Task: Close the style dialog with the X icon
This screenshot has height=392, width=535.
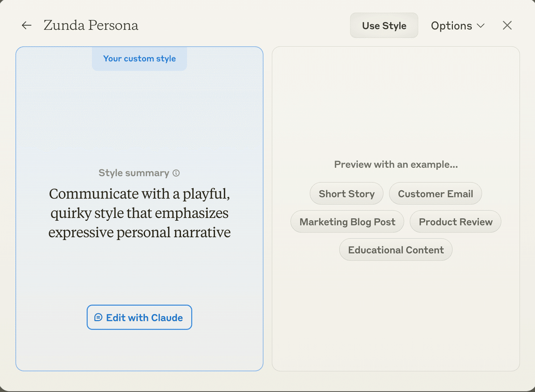Action: pos(507,25)
